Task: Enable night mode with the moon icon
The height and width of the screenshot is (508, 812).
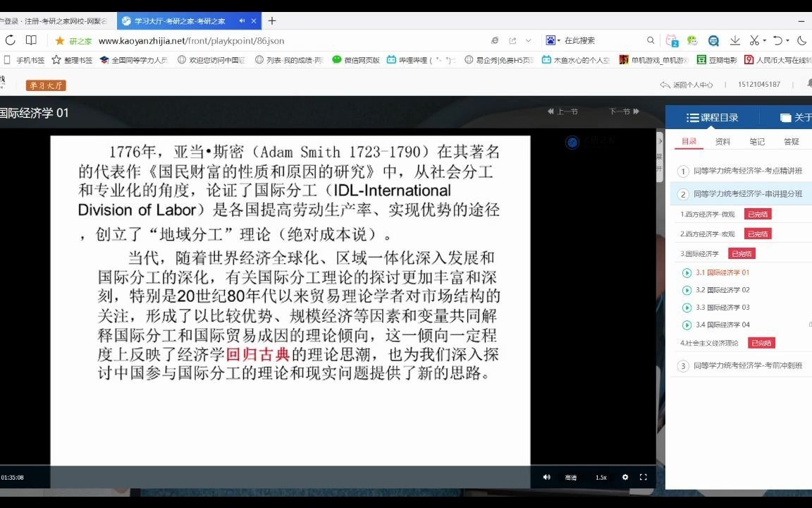Action: coord(803,40)
